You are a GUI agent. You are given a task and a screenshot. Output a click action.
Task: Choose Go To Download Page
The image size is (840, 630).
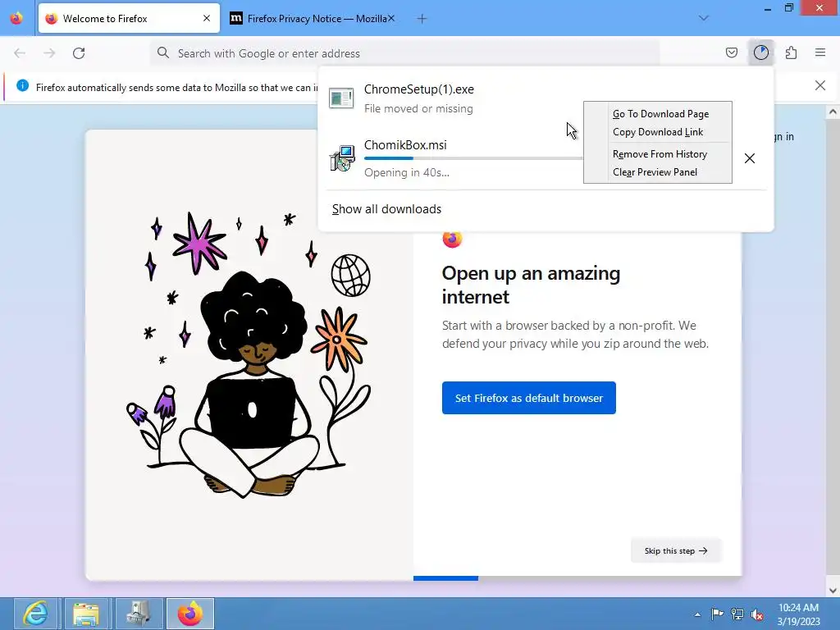(x=660, y=113)
